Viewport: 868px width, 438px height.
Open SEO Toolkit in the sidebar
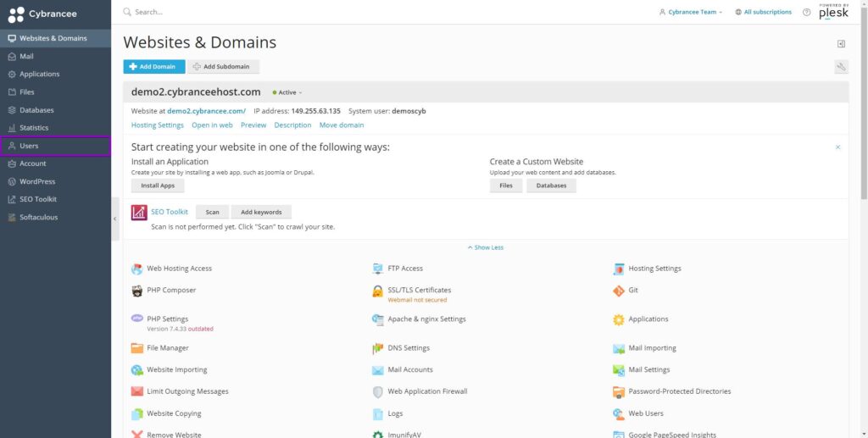tap(55, 199)
